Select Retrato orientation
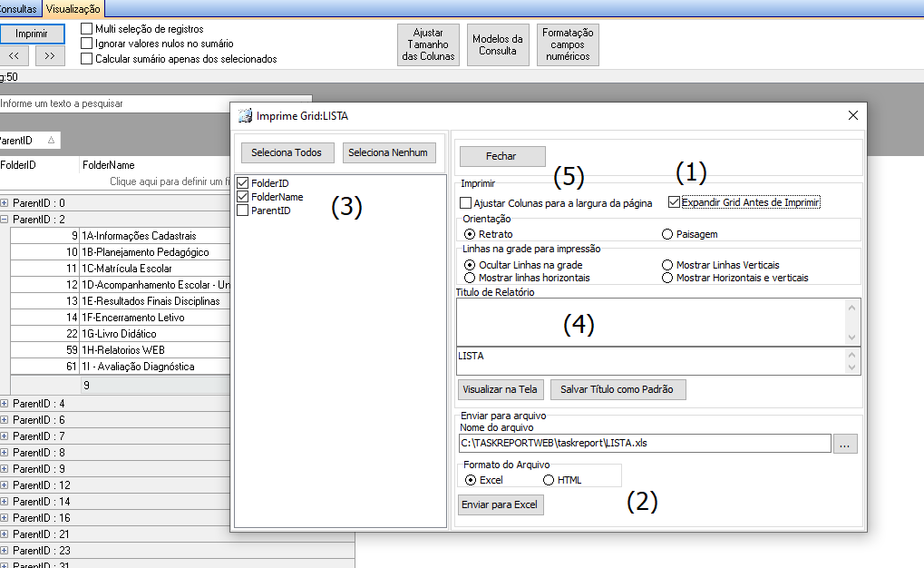The width and height of the screenshot is (924, 568). click(x=470, y=234)
